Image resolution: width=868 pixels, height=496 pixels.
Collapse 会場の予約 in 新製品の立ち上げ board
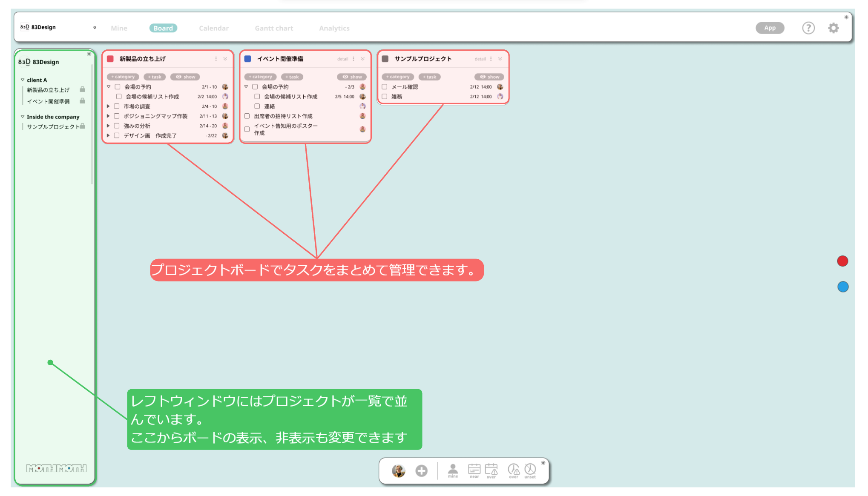click(109, 87)
